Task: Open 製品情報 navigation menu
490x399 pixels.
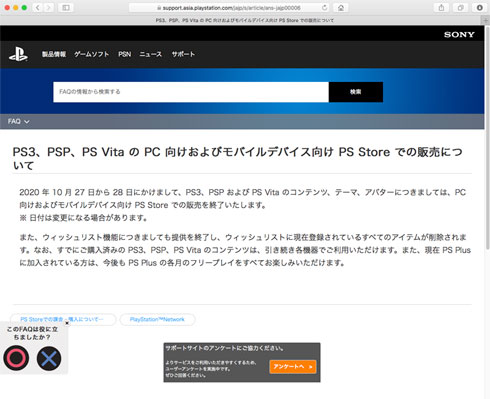Action: click(x=54, y=54)
